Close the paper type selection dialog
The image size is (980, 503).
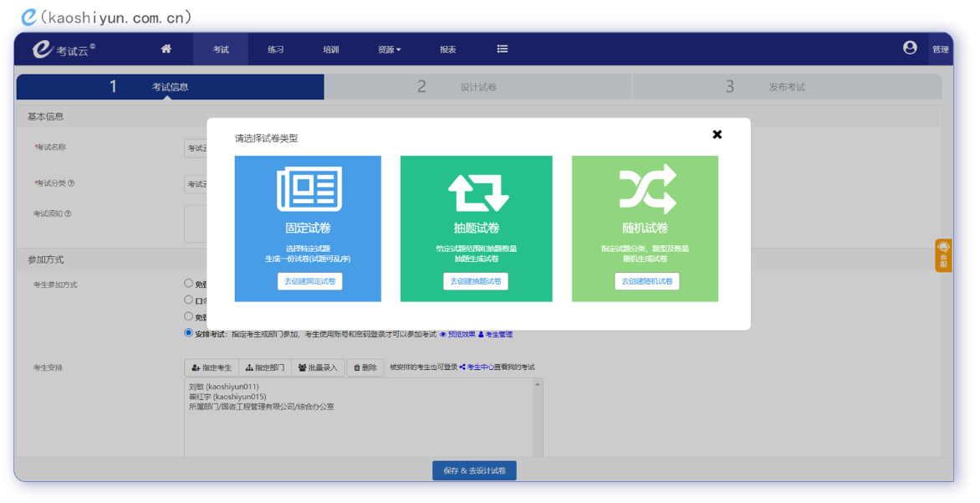(x=717, y=135)
